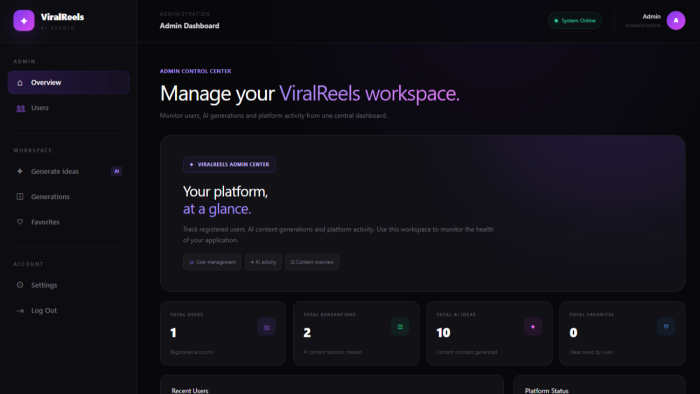Click the green dot in System Online
Viewport: 700px width, 394px height.
[556, 21]
